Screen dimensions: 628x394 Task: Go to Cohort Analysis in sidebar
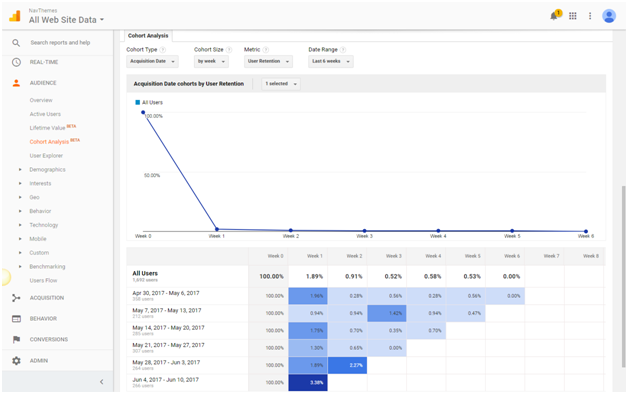click(49, 142)
